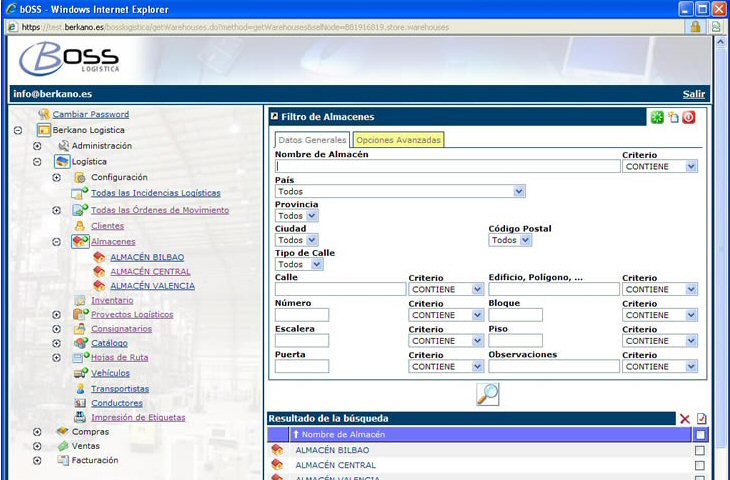Select the Datos Generales tab
Viewport: 730px width, 480px height.
point(312,140)
